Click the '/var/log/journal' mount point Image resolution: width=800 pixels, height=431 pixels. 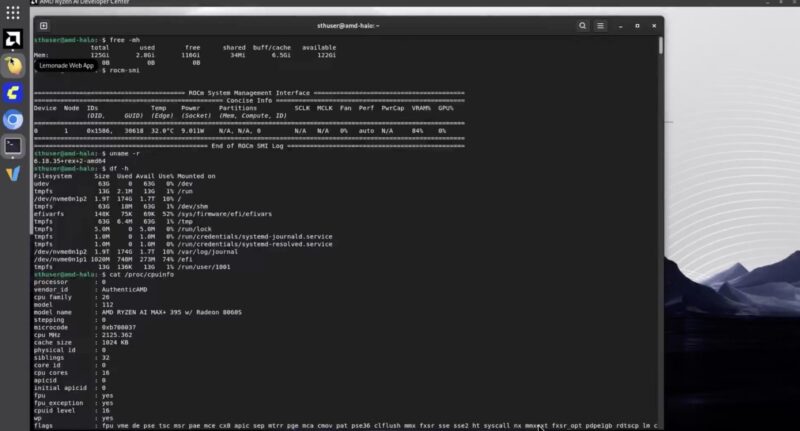[x=208, y=252]
